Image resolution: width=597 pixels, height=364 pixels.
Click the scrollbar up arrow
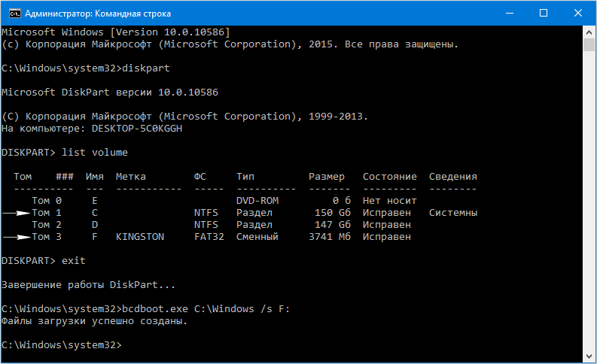(589, 32)
